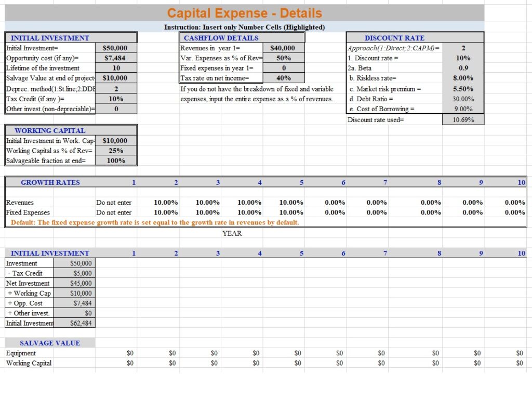
Task: Click the Var. Expenses as % of Rev cell
Action: [283, 58]
